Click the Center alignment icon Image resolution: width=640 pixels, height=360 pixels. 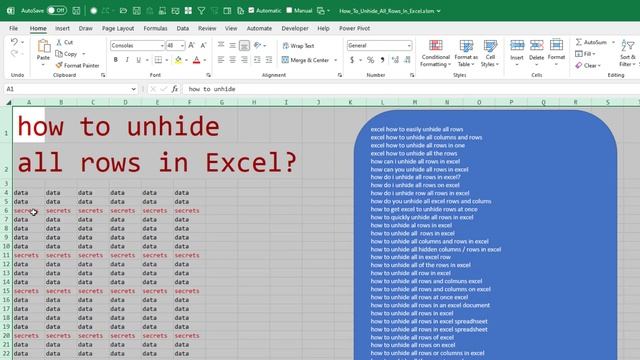(x=232, y=60)
